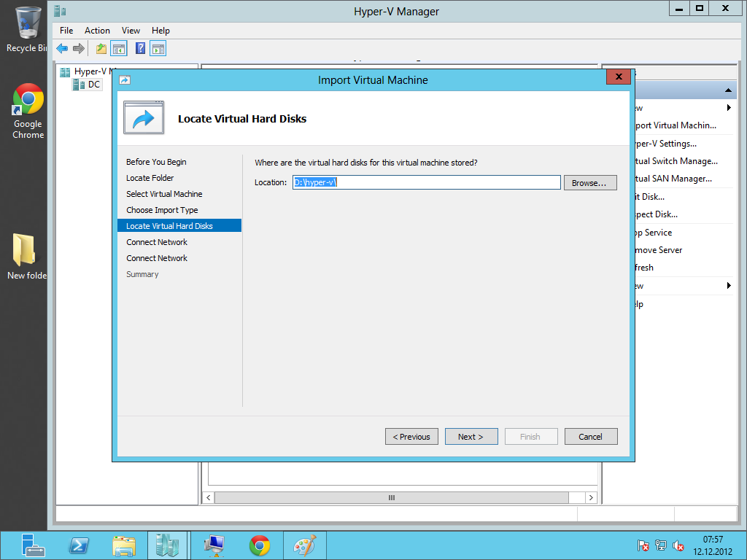This screenshot has width=747, height=560.
Task: Click the blue Help question mark icon
Action: tap(140, 49)
